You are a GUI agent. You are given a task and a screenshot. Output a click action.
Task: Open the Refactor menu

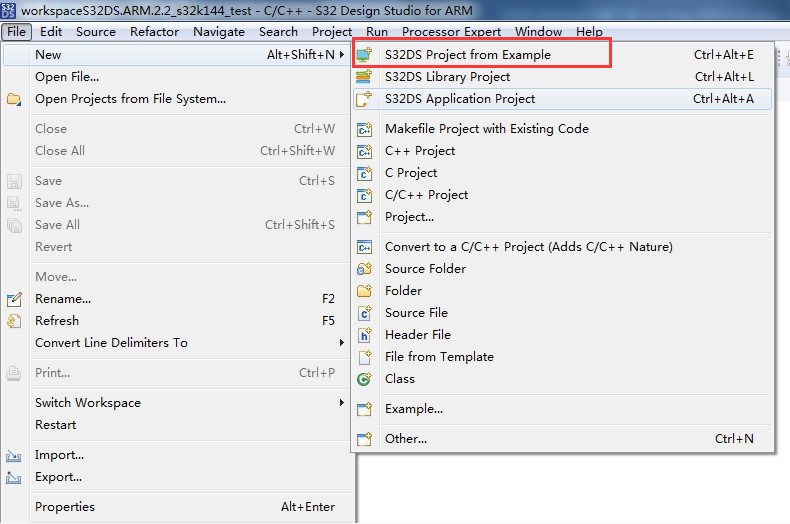(154, 32)
